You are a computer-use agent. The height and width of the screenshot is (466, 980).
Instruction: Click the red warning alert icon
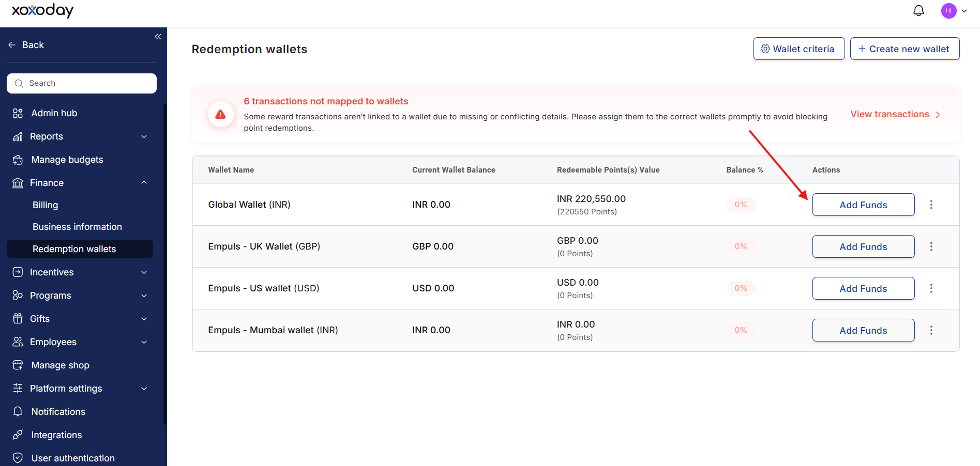(x=220, y=114)
